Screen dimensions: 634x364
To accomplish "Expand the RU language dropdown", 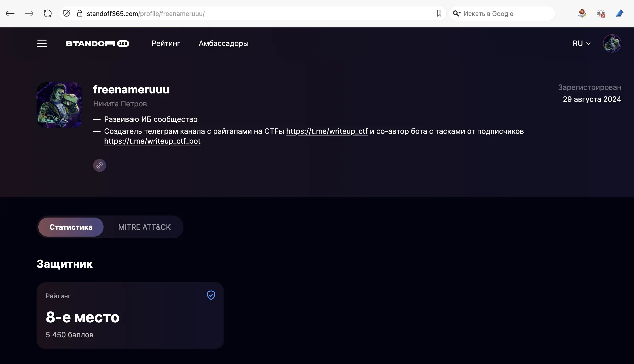I will click(581, 43).
